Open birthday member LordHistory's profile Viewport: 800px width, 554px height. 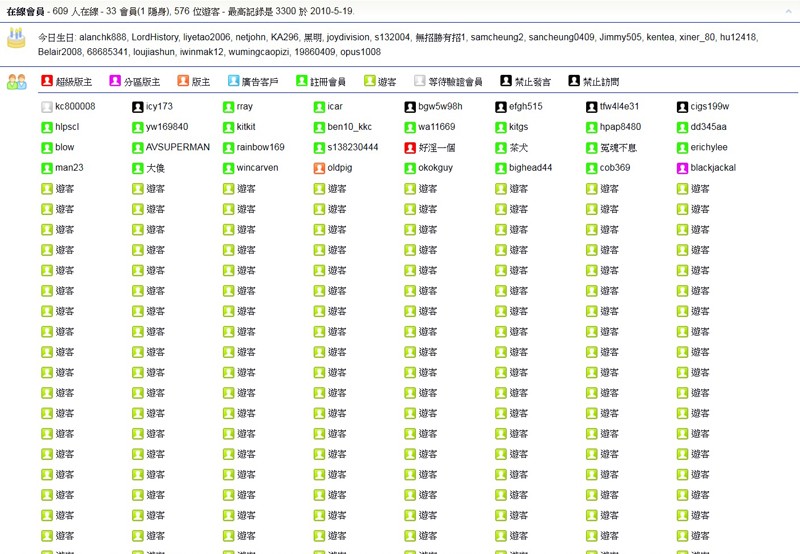coord(155,37)
